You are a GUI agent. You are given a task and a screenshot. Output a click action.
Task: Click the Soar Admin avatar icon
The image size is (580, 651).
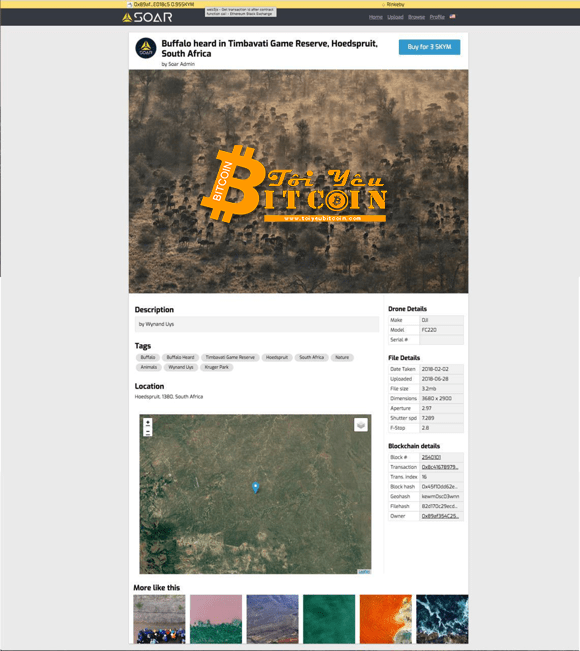pos(146,48)
